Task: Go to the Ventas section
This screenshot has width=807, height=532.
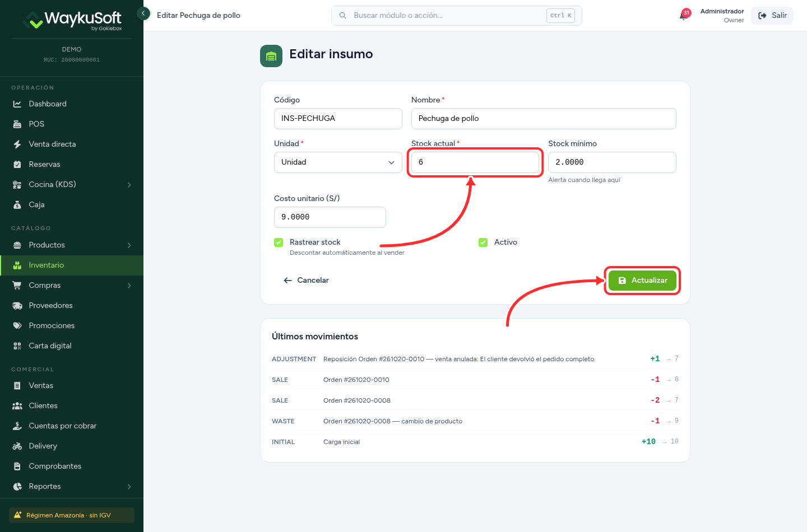Action: 72,385
